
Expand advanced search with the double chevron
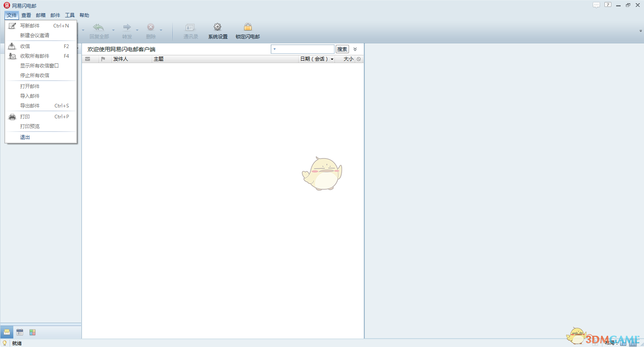tap(355, 49)
